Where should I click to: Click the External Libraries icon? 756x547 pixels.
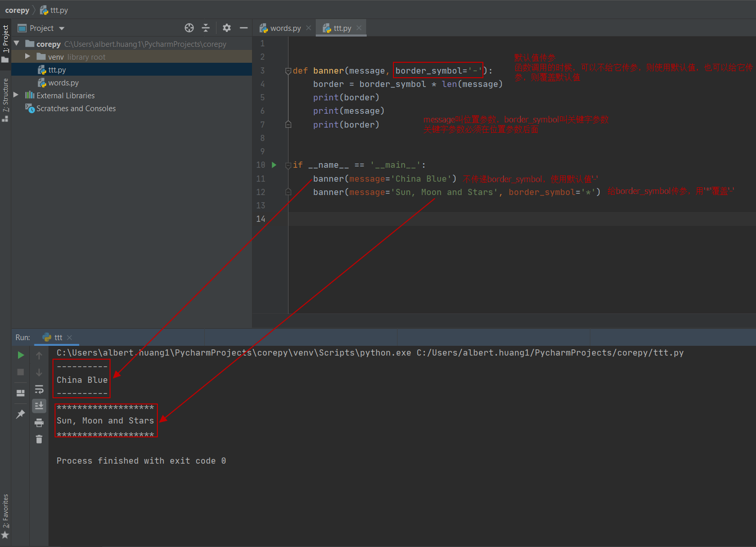click(30, 95)
